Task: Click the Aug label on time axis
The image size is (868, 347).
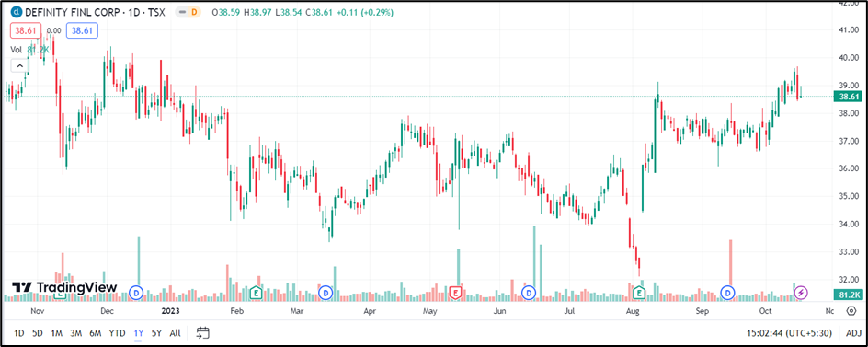Action: coord(634,311)
